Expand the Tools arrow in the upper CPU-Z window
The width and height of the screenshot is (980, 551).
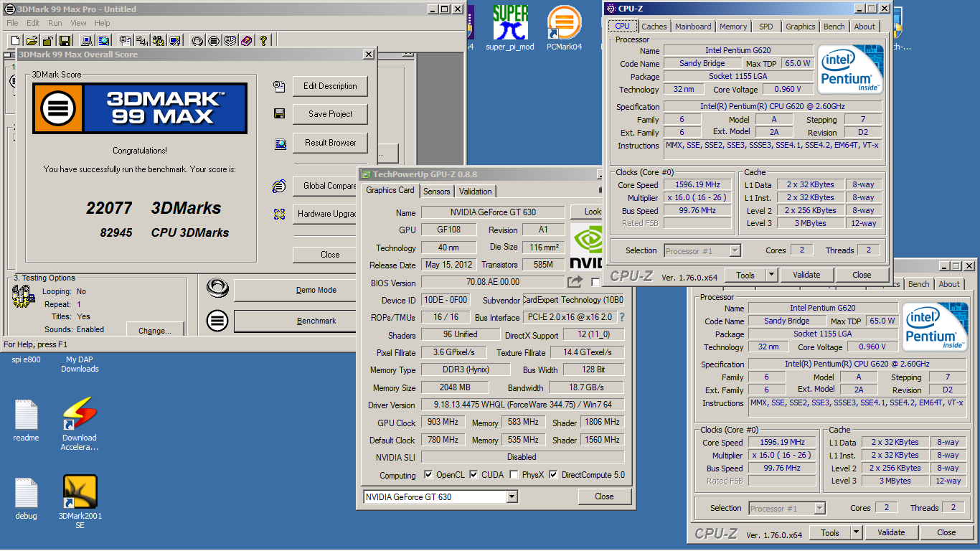[x=771, y=275]
